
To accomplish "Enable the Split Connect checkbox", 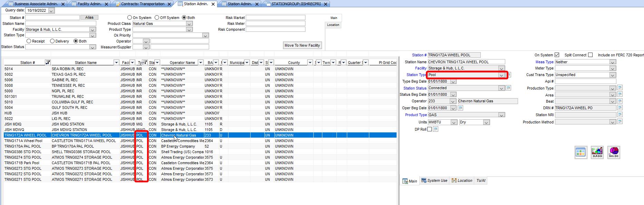I will 590,55.
